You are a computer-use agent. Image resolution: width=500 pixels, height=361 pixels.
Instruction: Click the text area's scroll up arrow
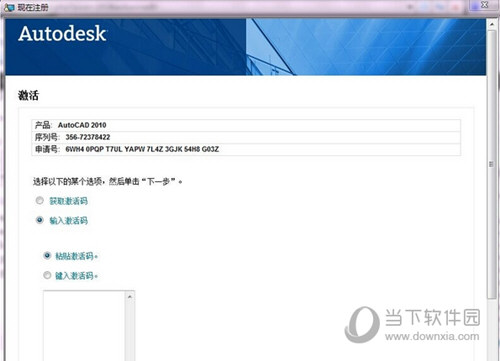tap(130, 297)
